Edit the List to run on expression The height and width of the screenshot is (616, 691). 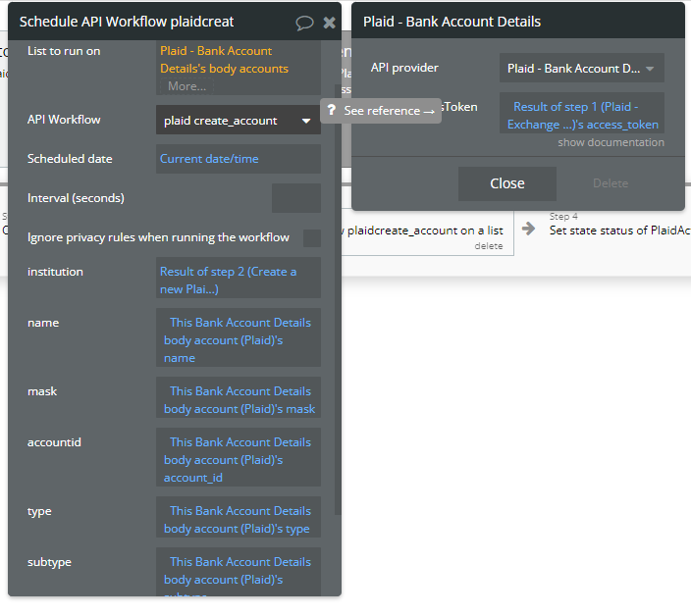click(238, 69)
